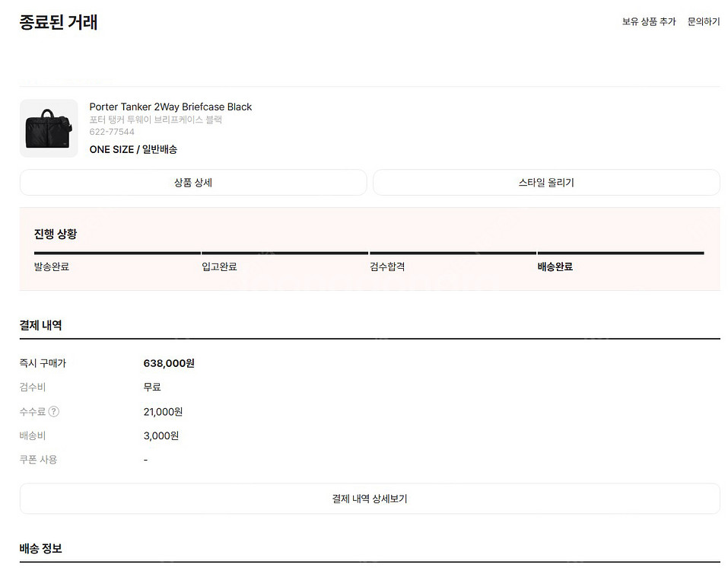Click the 배송 정보 section heading
Viewport: 728px width, 571px height.
coord(41,548)
